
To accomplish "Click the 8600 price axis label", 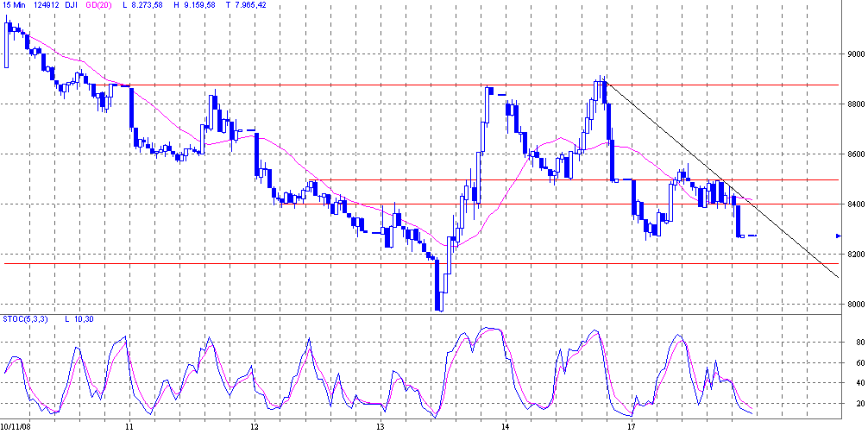I will [855, 154].
